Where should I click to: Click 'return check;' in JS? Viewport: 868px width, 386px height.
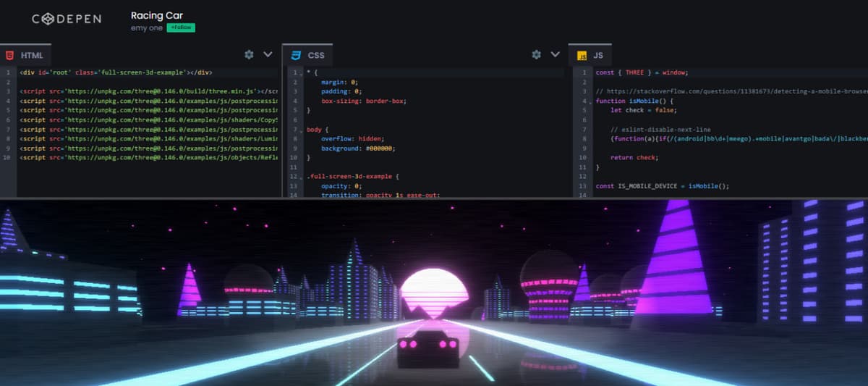(634, 157)
